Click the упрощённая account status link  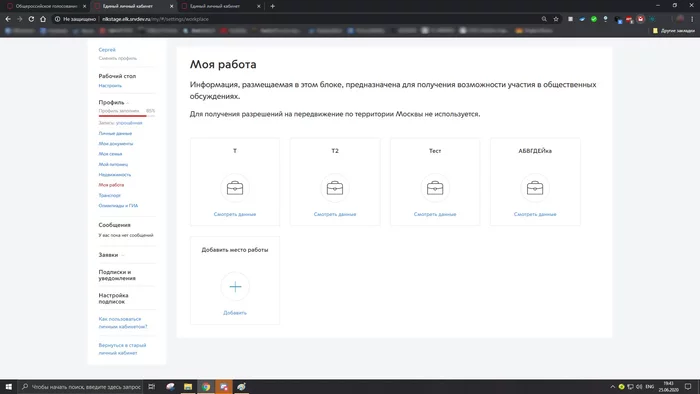(129, 123)
